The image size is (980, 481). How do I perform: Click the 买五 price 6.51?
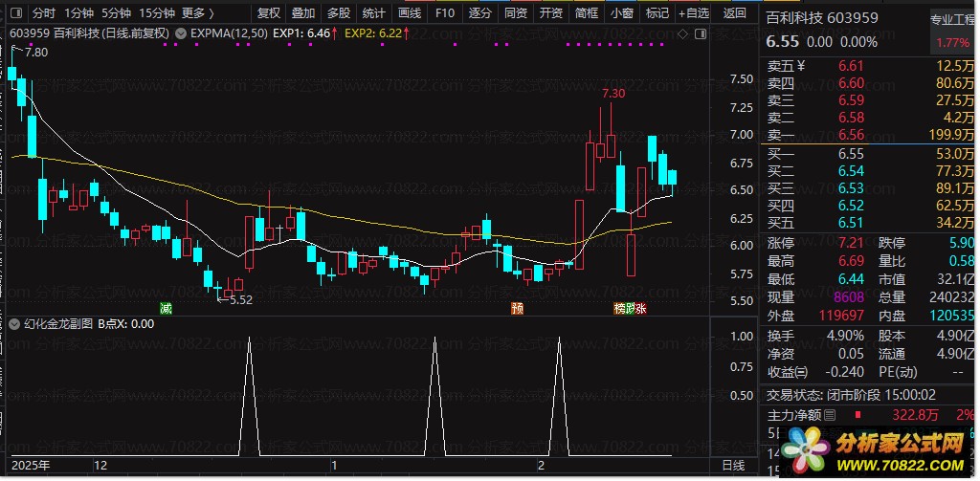point(851,223)
